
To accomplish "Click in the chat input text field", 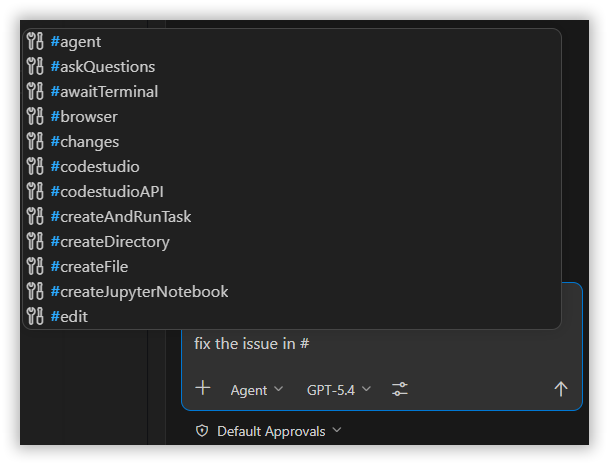I will (x=381, y=344).
